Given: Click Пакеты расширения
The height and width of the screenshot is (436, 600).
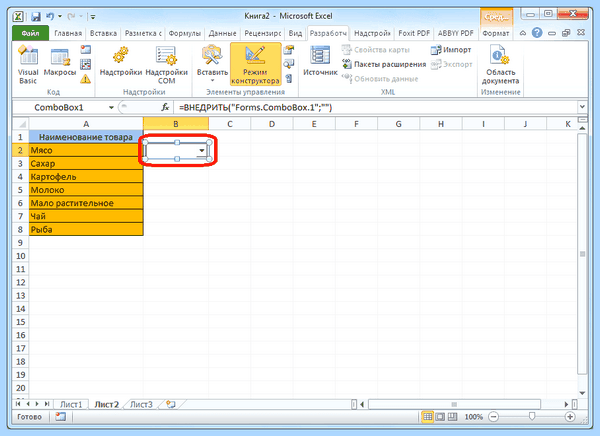Looking at the screenshot, I should [x=384, y=64].
